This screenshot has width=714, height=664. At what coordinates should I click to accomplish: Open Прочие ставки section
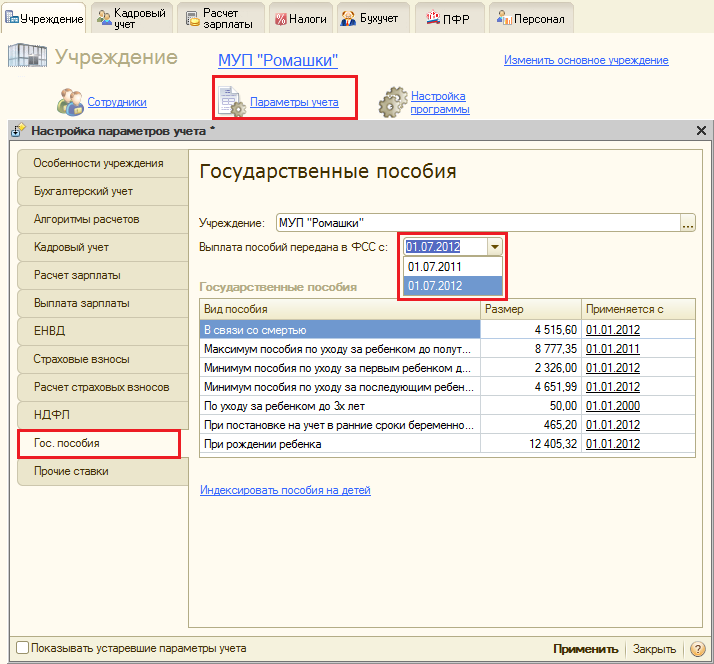click(x=103, y=471)
